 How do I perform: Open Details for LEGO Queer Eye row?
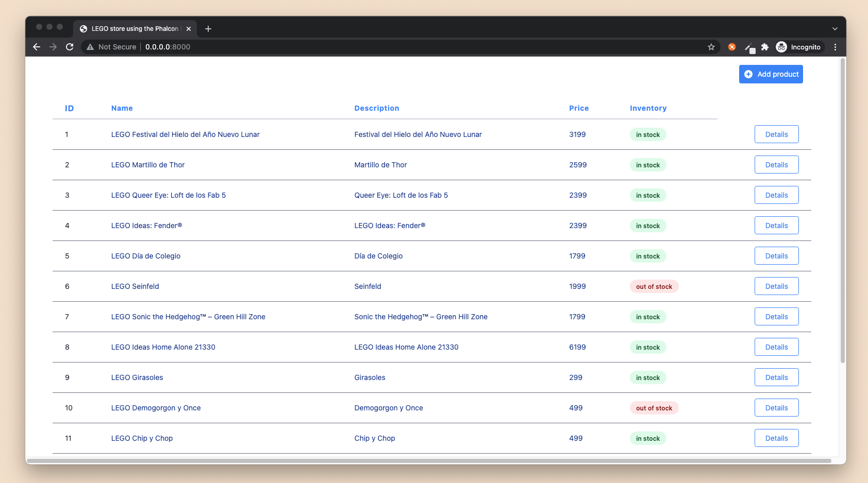777,195
